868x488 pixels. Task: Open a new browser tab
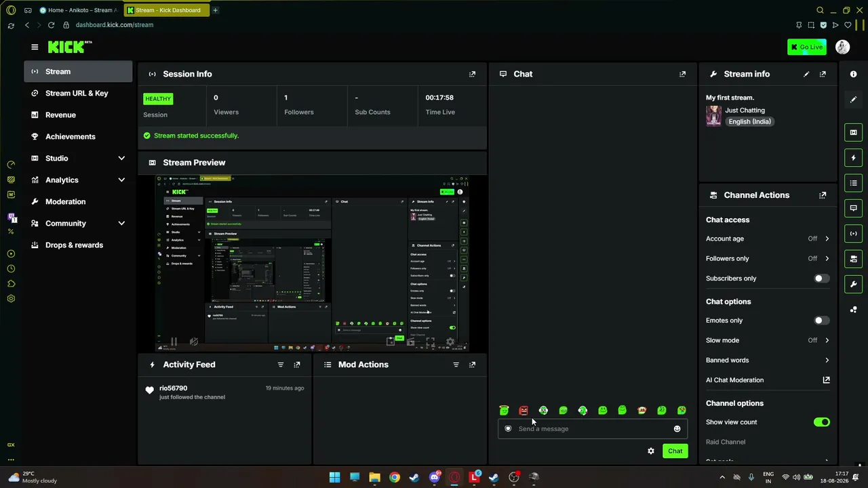coord(215,10)
